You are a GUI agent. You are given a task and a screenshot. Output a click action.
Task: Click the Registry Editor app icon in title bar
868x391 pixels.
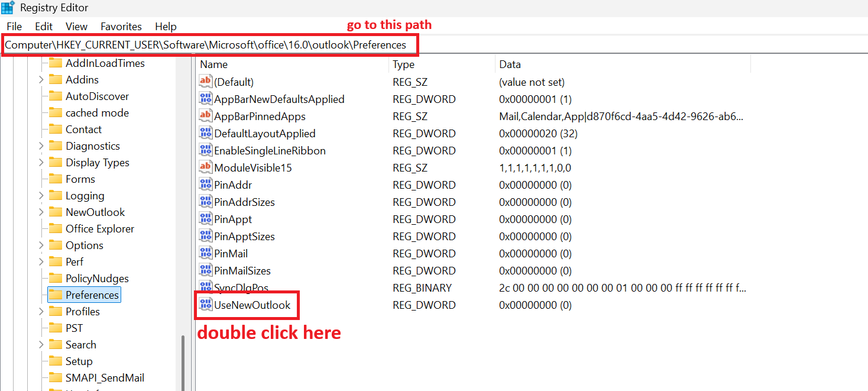coord(8,8)
